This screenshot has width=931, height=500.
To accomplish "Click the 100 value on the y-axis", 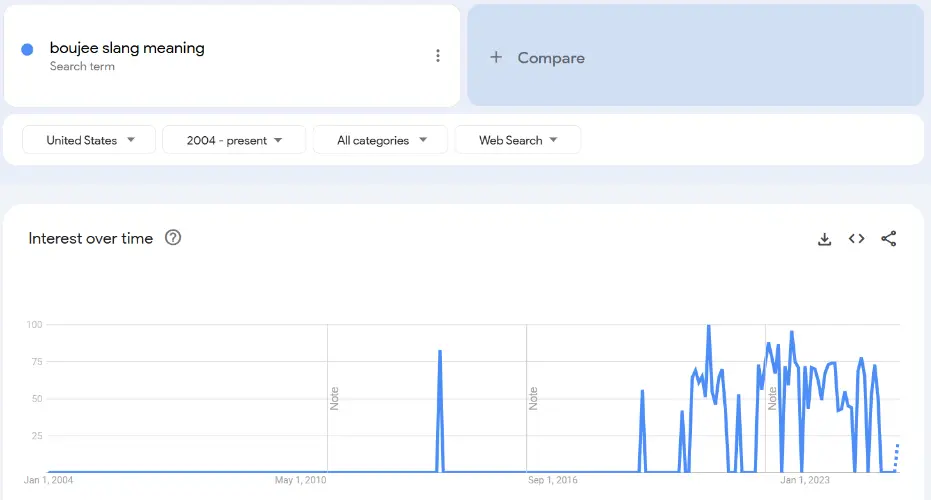I will pyautogui.click(x=34, y=324).
